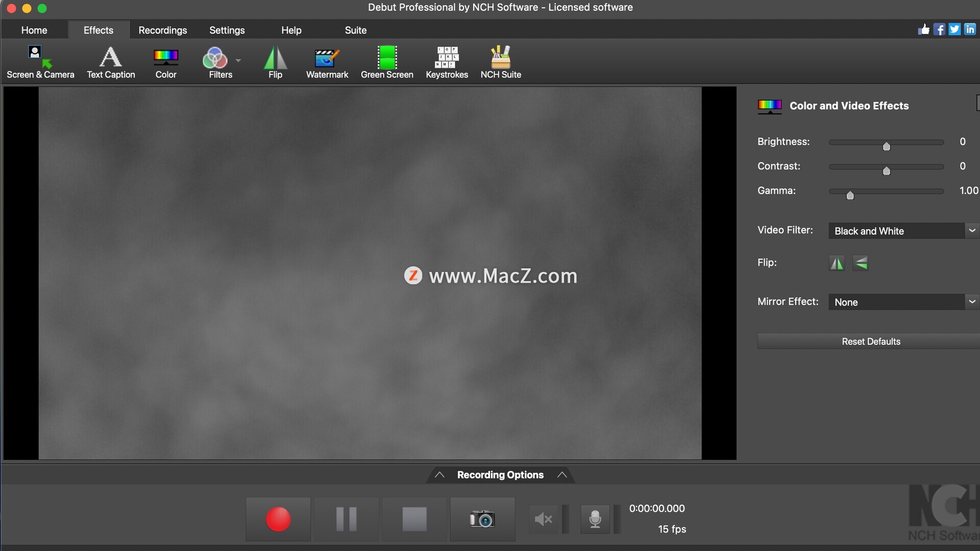Click the Gamma value 1.00
This screenshot has height=551, width=980.
(969, 191)
